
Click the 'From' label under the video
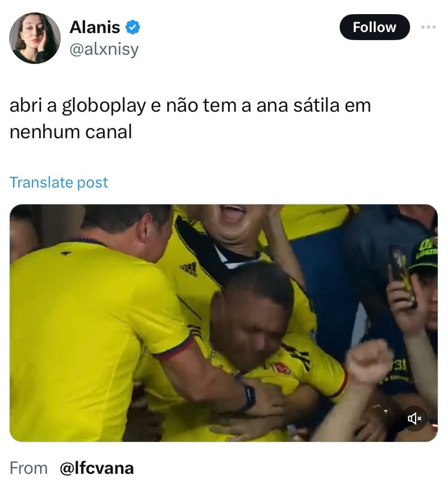point(29,468)
